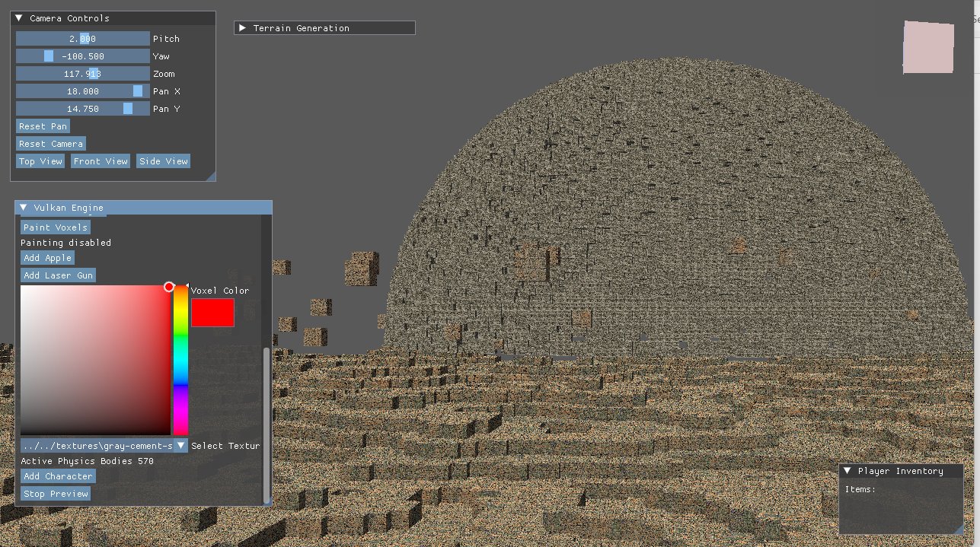980x547 pixels.
Task: Collapse the Player Inventory panel
Action: [x=848, y=471]
